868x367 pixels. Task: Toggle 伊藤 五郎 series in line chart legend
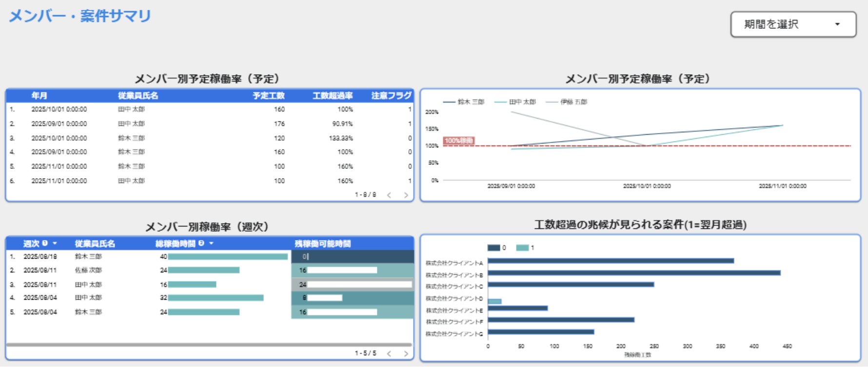coord(567,102)
